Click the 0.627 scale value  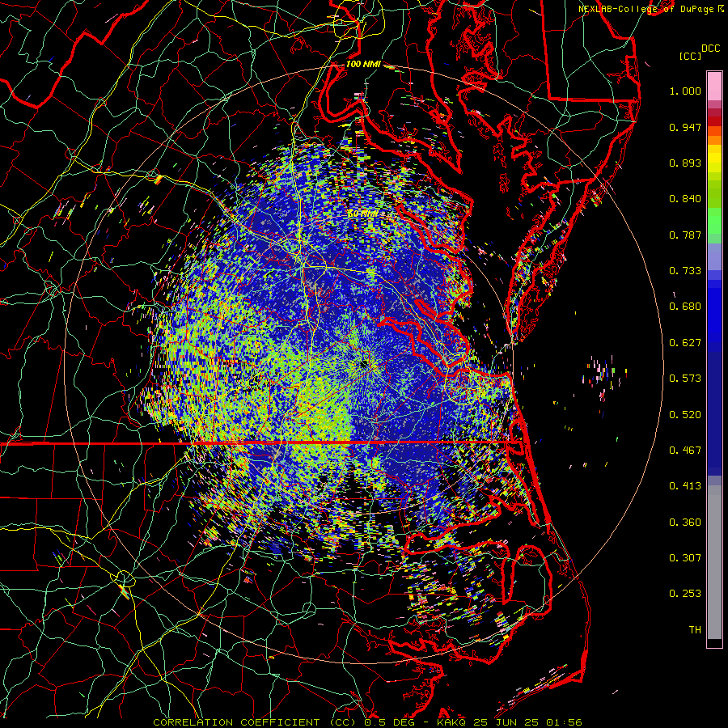(685, 343)
